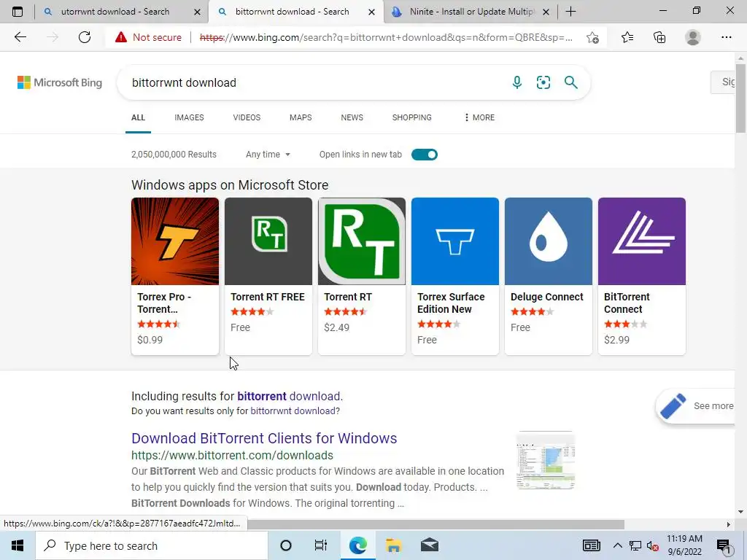Screen dimensions: 747x560
Task: Click the Windows taskbar search box
Action: tap(152, 545)
